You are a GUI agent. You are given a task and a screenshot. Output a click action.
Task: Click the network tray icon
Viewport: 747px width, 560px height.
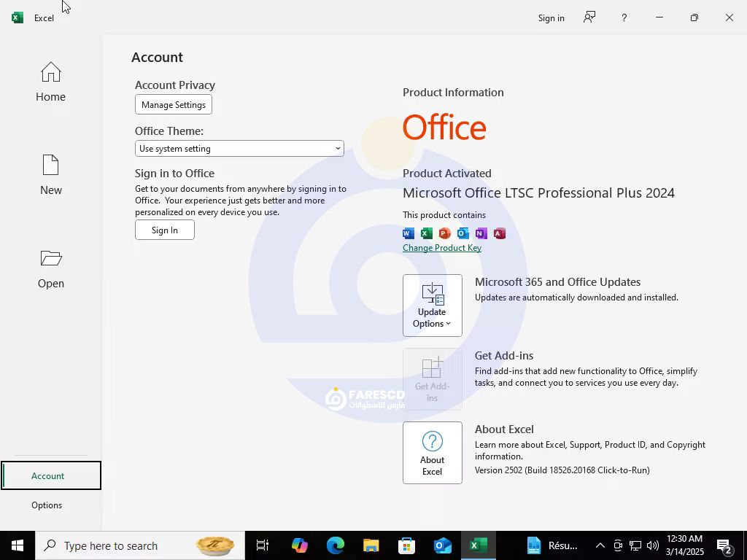pos(635,545)
